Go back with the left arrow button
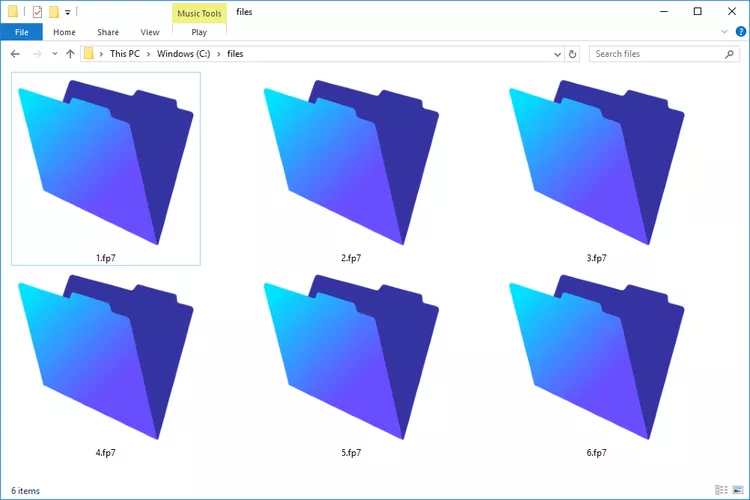This screenshot has height=500, width=750. pyautogui.click(x=15, y=54)
